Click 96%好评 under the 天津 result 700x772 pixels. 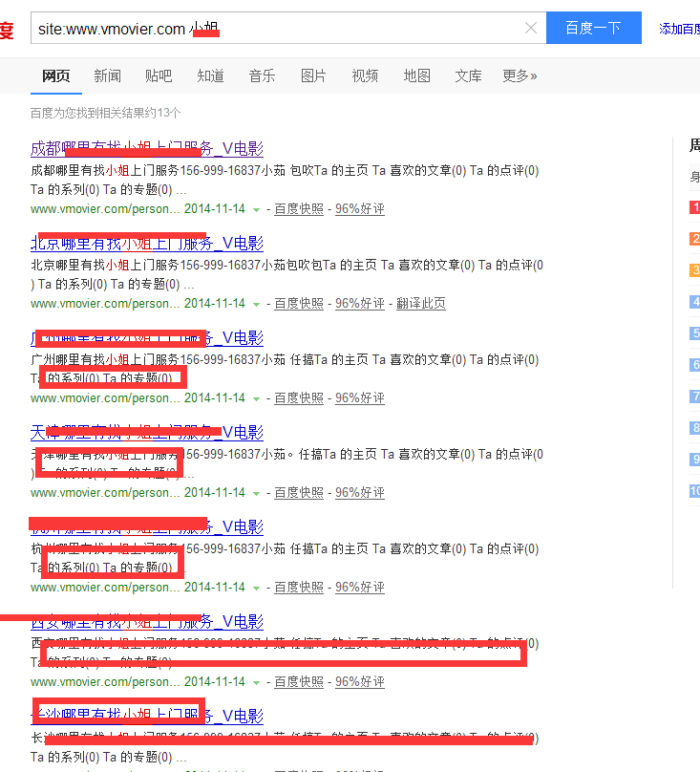pyautogui.click(x=360, y=492)
